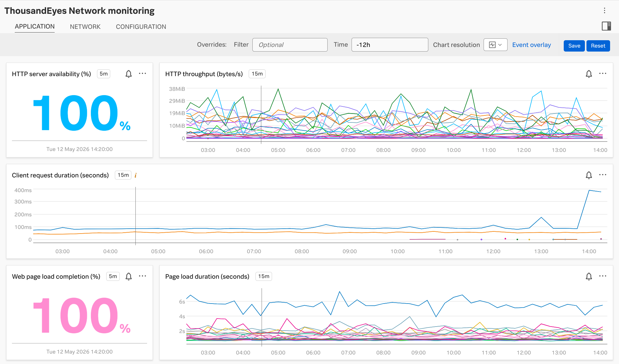Click the Save button
Screen dimensions: 619x364
coord(574,46)
